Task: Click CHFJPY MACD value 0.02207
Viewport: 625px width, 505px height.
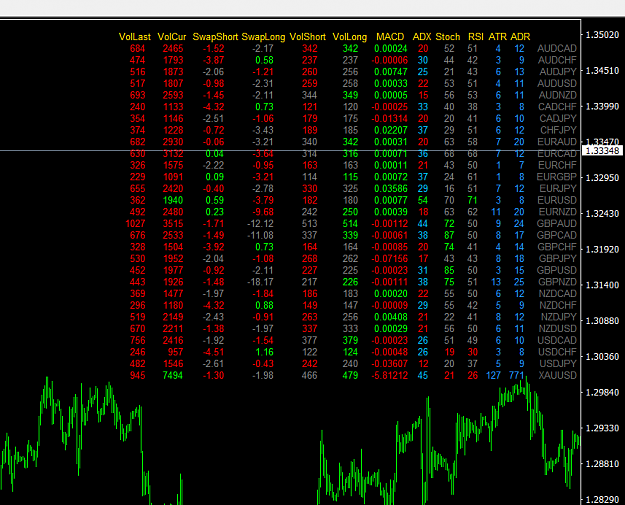Action: tap(391, 130)
